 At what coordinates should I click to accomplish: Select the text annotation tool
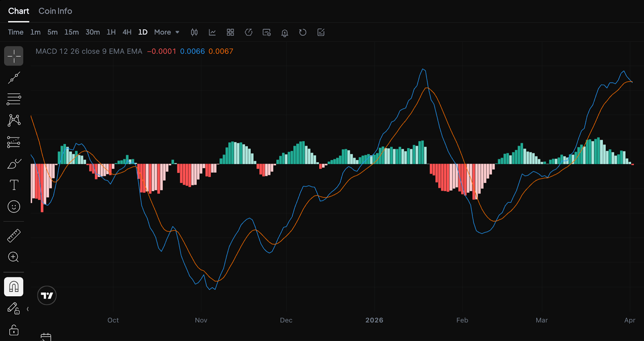coord(14,185)
